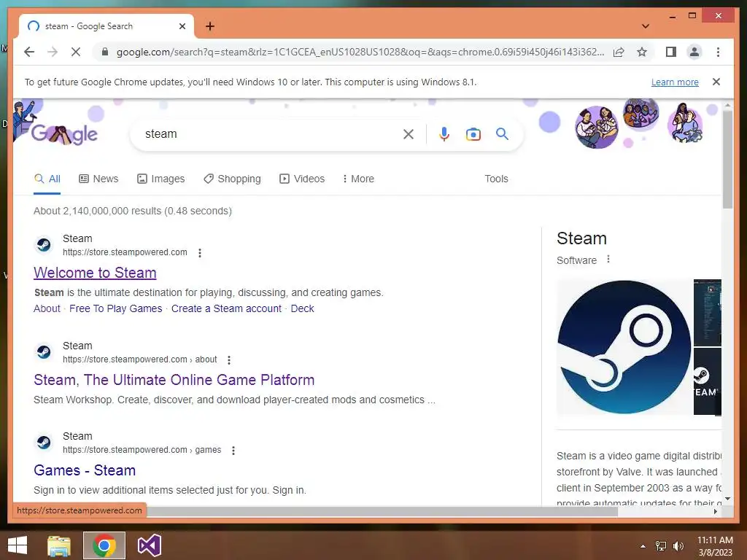Screen dimensions: 747x560
Task: Open the Deck sitelink
Action: click(x=302, y=308)
